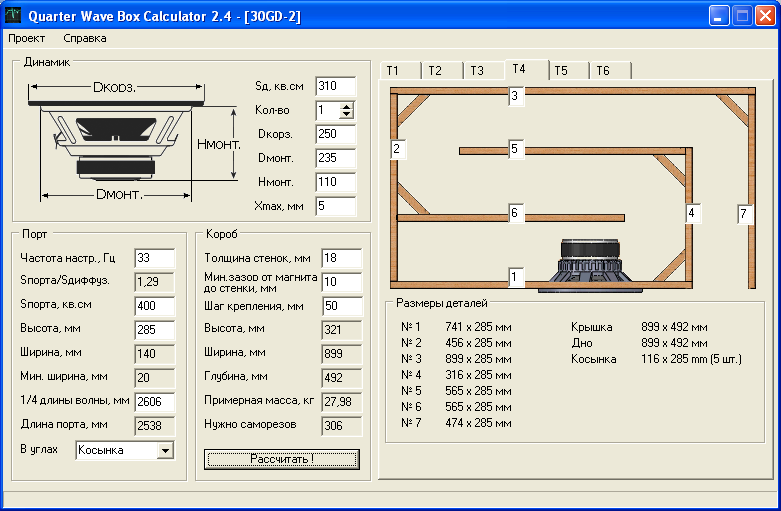Switch to the T6 tab
The height and width of the screenshot is (511, 781).
(x=603, y=71)
